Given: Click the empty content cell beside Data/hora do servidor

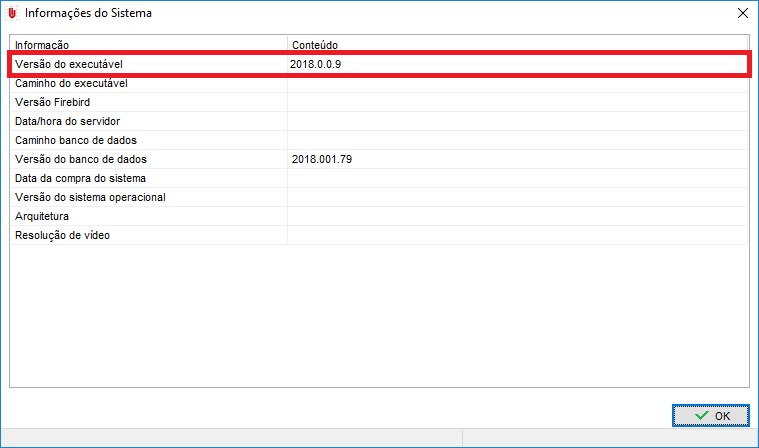Looking at the screenshot, I should click(x=515, y=121).
